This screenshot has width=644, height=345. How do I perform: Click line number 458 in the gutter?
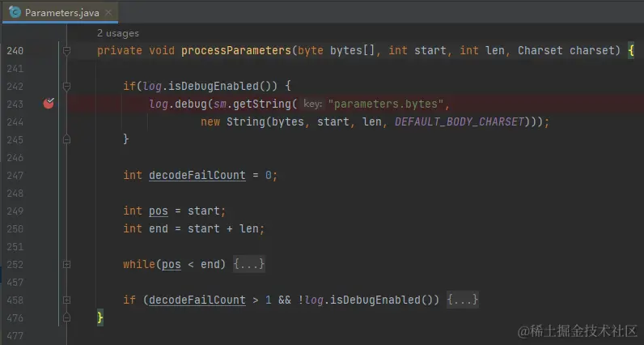click(x=15, y=300)
